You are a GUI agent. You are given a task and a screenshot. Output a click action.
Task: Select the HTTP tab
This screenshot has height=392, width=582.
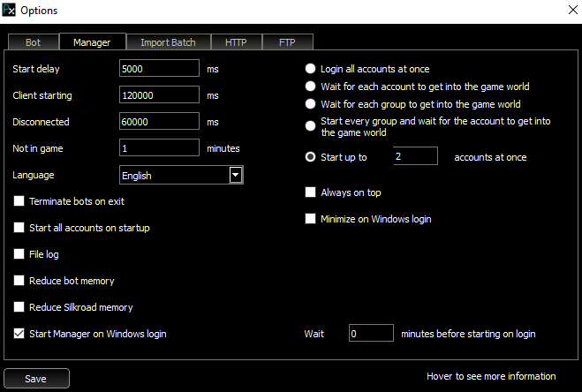tap(236, 41)
